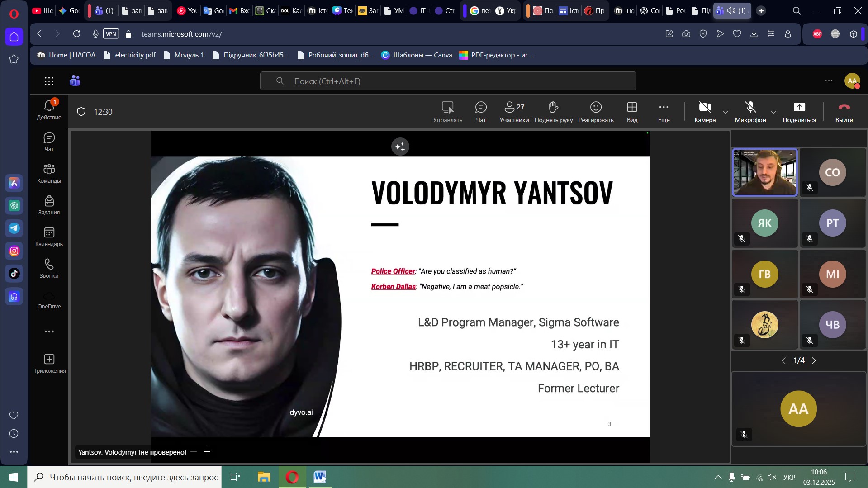Open Задания in the left sidebar

[x=49, y=205]
